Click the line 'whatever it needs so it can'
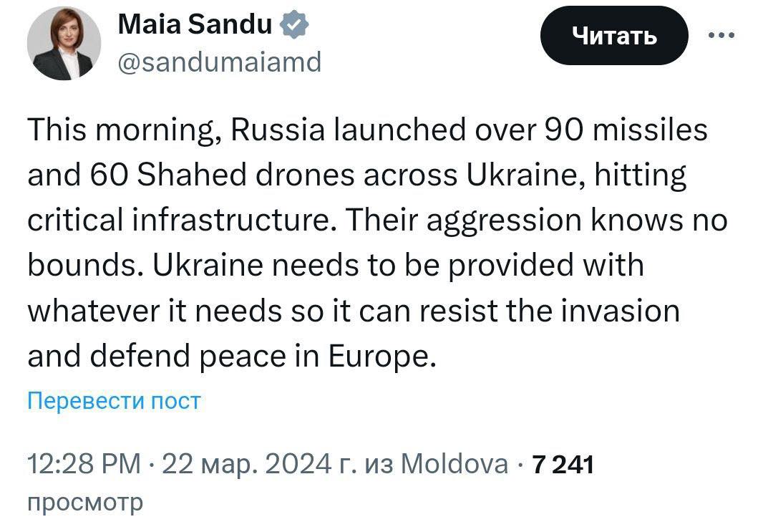 click(220, 311)
